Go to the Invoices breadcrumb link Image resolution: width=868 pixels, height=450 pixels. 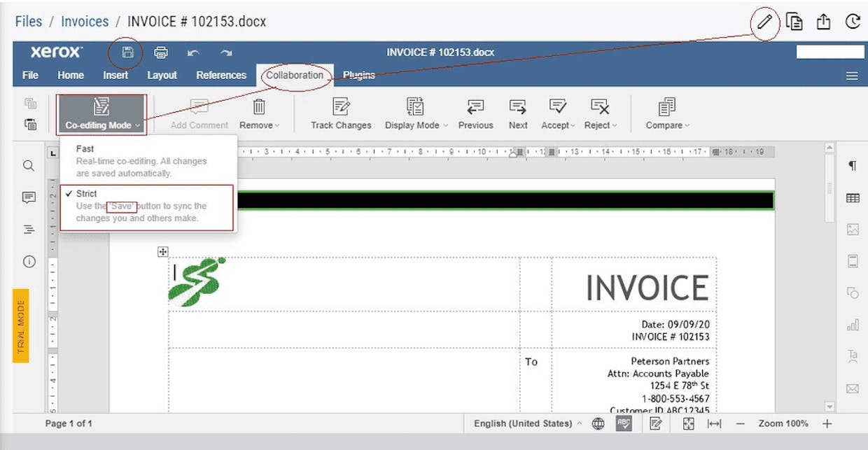click(x=85, y=21)
